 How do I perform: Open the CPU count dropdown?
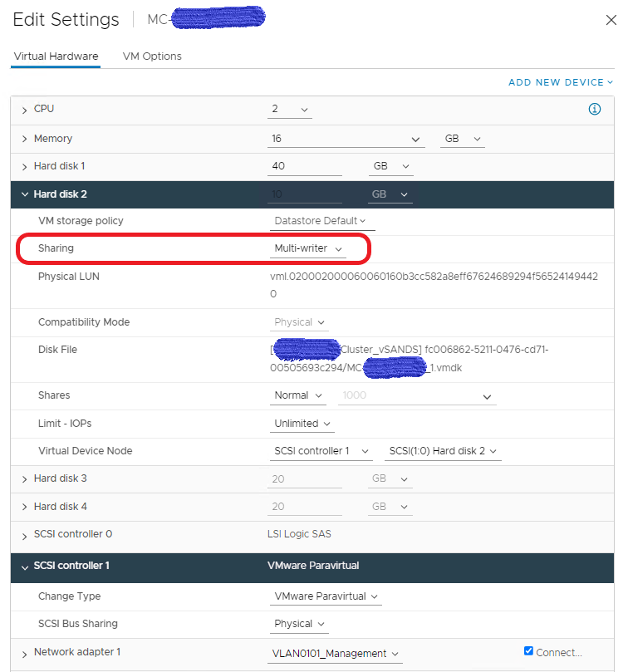coord(290,110)
